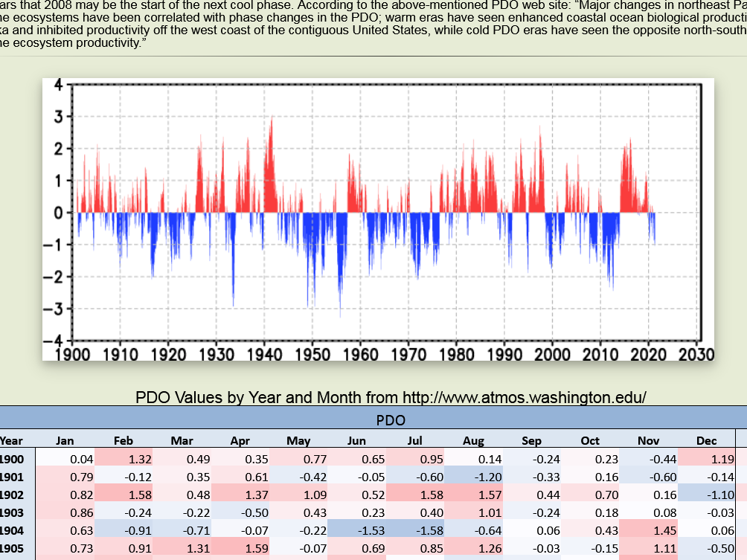This screenshot has width=747, height=560.
Task: Select the 1.59 cell in April 1905
Action: (240, 548)
